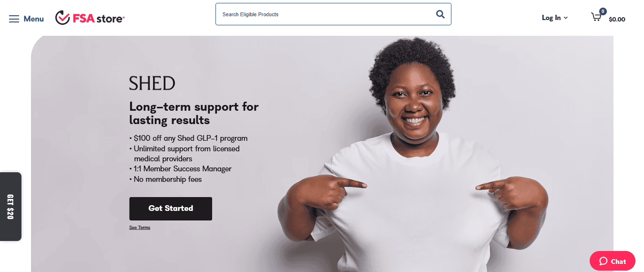Click the cart item count badge
Viewport: 644px width, 272px height.
tap(603, 11)
